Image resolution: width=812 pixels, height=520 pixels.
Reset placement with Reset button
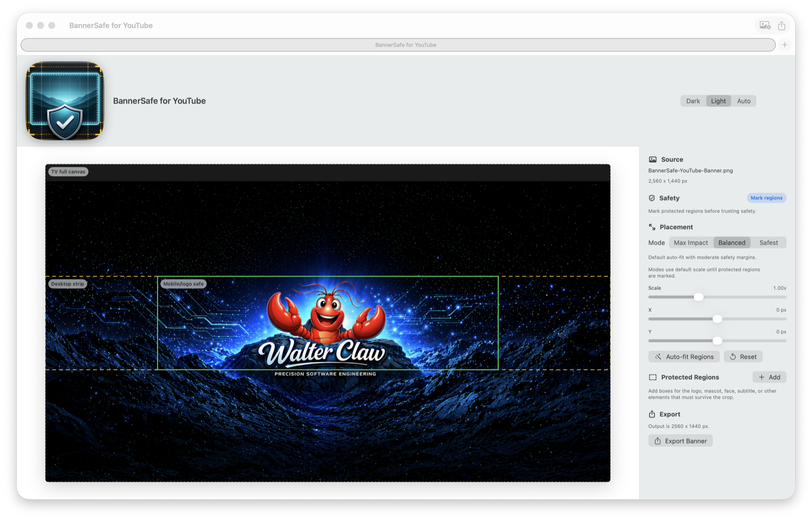743,357
